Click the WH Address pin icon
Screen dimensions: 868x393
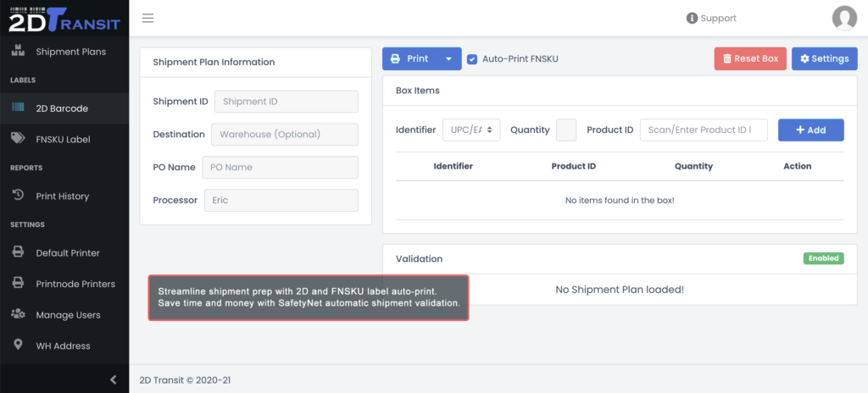pyautogui.click(x=18, y=346)
